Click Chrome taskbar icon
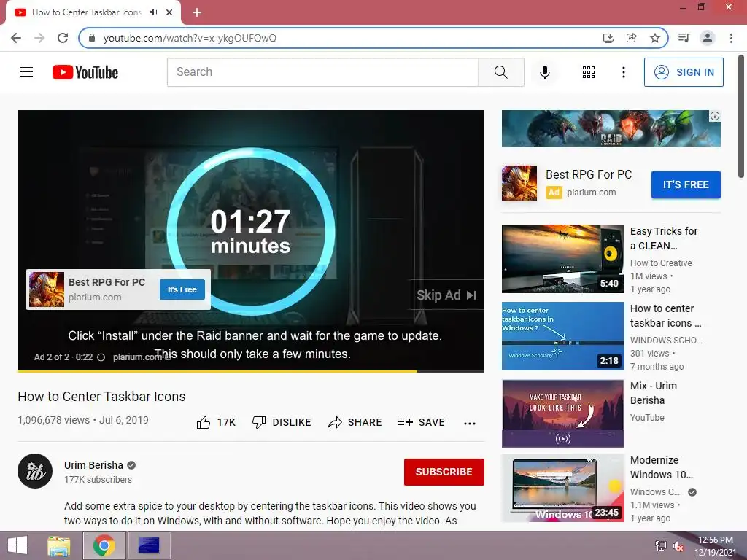 tap(104, 545)
